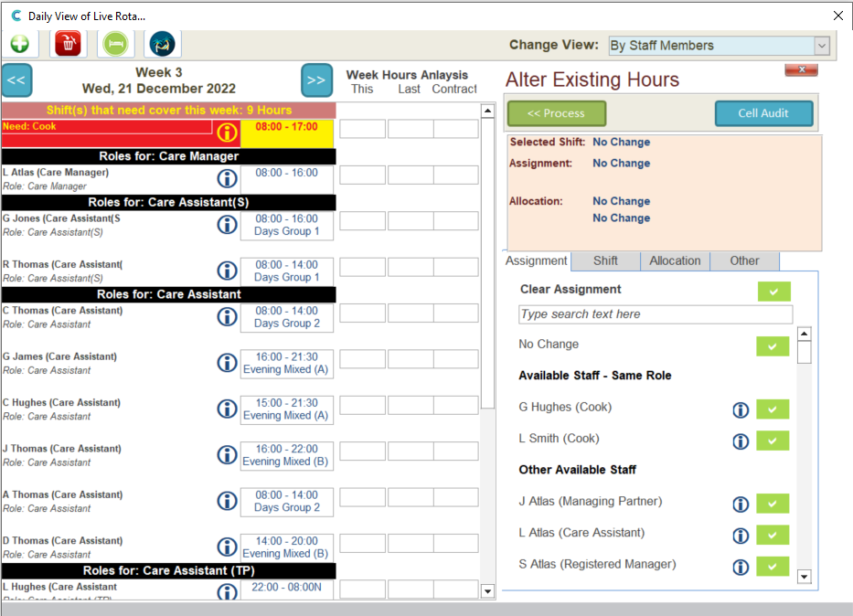
Task: Click the yellow 08:00 - 17:00 shift cell
Action: click(287, 127)
